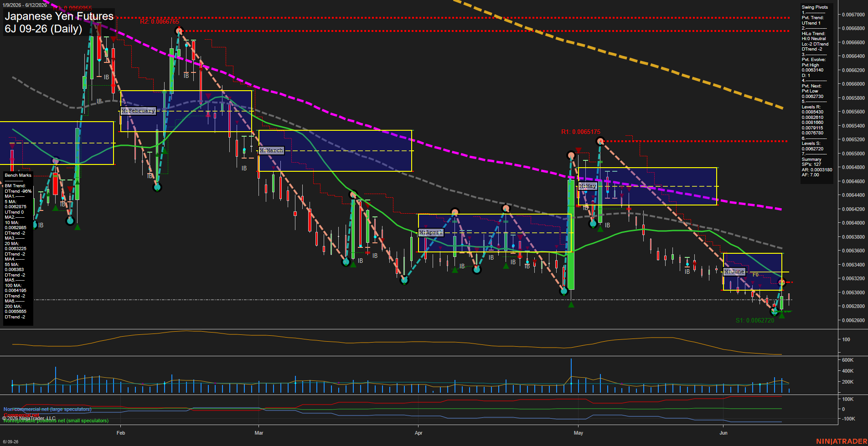This screenshot has height=446, width=868.
Task: Click the 'HiLo Trend:' line
Action: (814, 34)
